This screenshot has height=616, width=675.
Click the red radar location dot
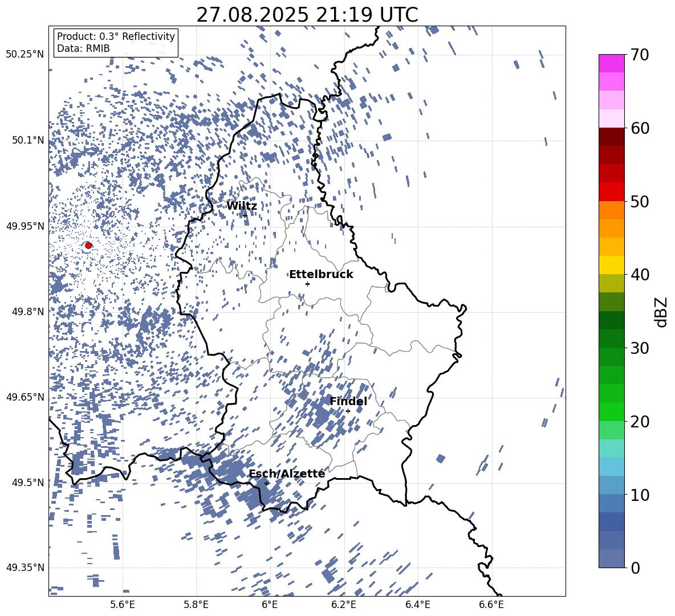88,245
